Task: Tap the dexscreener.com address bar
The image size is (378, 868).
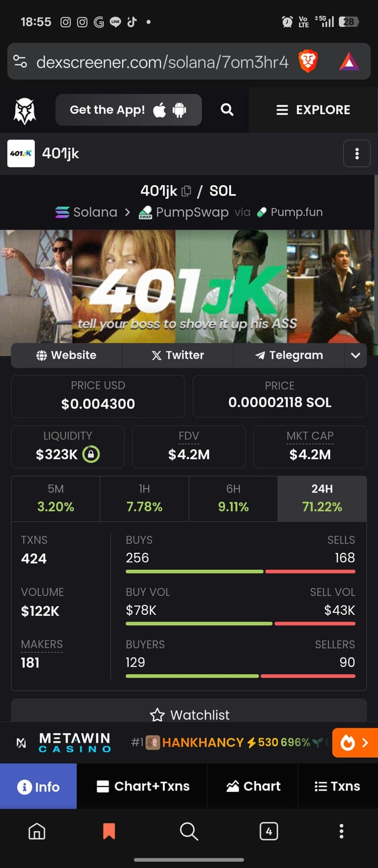Action: tap(162, 61)
